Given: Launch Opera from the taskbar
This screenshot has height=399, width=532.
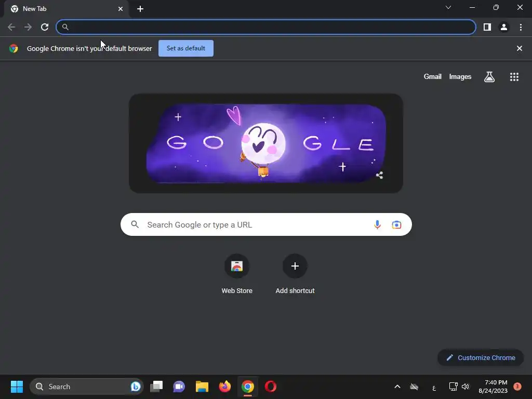Looking at the screenshot, I should coord(270,387).
